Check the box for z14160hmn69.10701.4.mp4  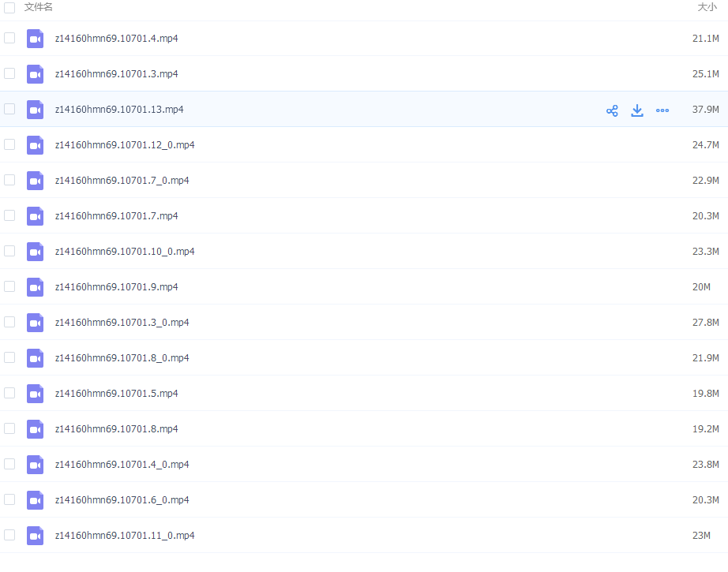9,38
